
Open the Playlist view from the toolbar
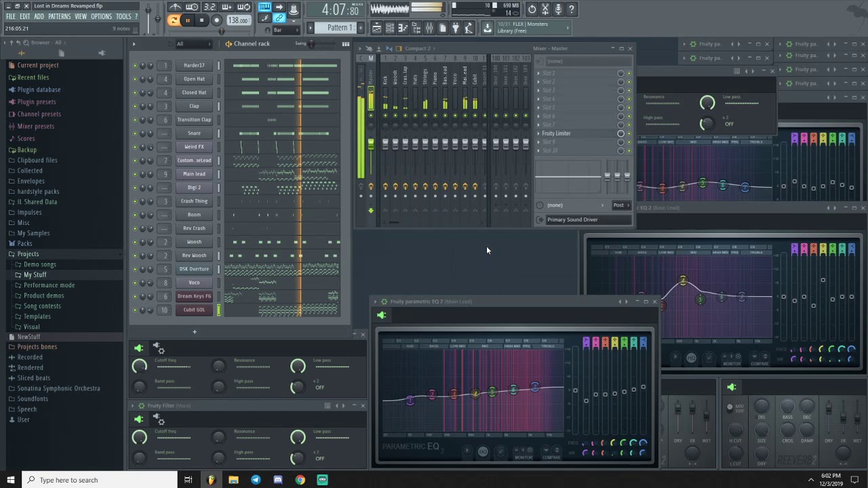click(x=376, y=28)
